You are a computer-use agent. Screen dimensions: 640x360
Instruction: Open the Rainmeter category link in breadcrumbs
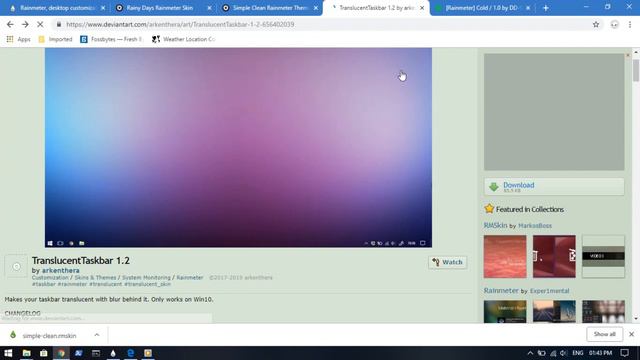(x=190, y=278)
